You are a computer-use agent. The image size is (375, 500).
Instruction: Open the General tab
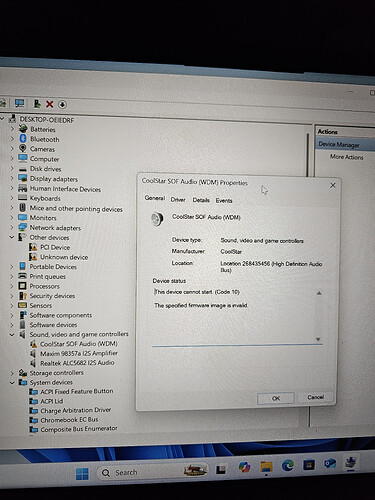pos(155,198)
